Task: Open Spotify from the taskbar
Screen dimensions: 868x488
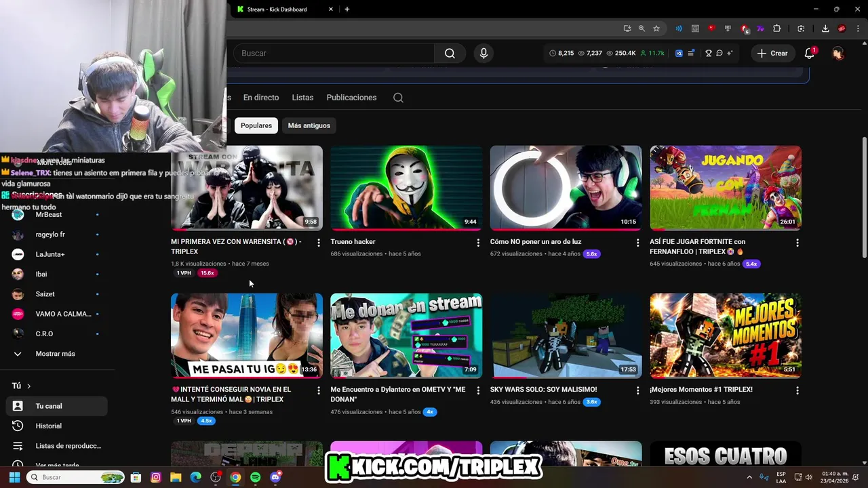Action: (255, 477)
